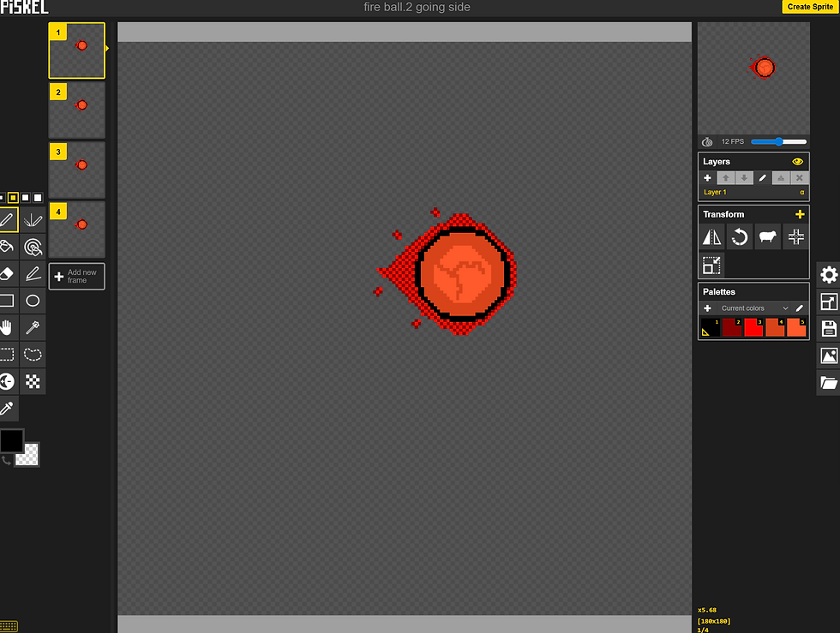Select the Move hand tool
The image size is (840, 633).
click(x=8, y=327)
